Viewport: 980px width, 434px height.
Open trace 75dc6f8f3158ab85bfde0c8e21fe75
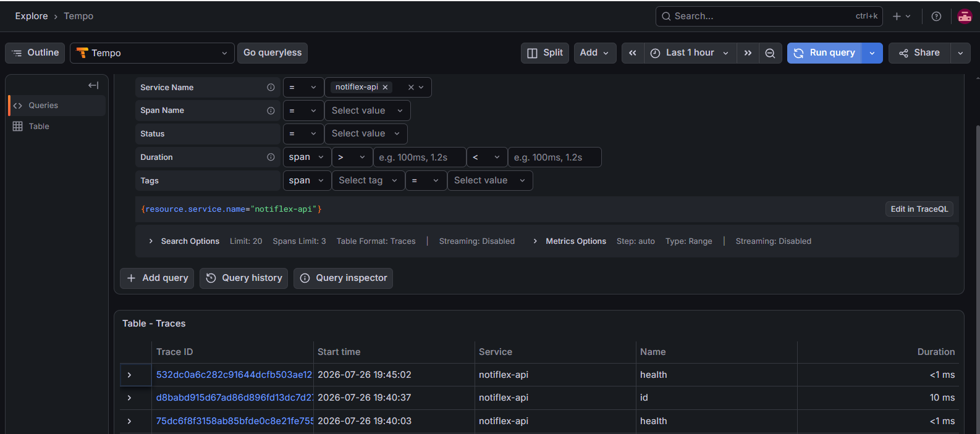(234, 422)
